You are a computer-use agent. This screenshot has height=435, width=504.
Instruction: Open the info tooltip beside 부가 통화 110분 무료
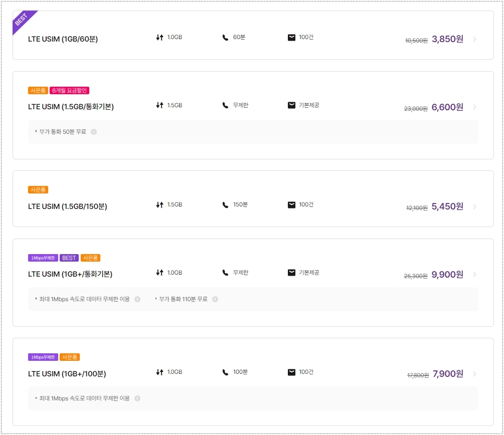coord(215,299)
